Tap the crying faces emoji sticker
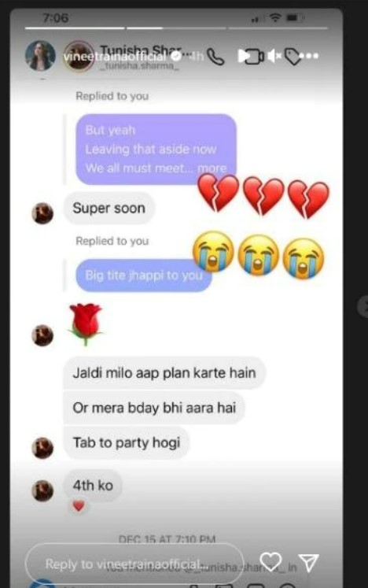The image size is (368, 588). 258,255
